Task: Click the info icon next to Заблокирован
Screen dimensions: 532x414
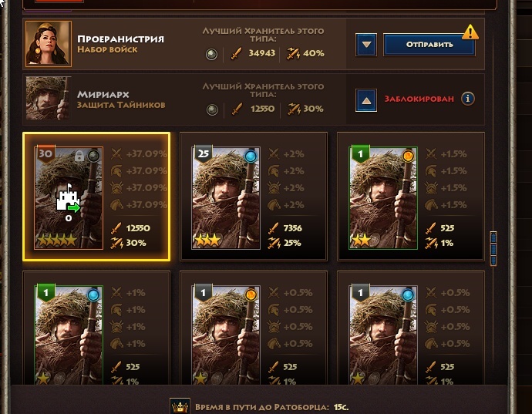Action: point(468,99)
